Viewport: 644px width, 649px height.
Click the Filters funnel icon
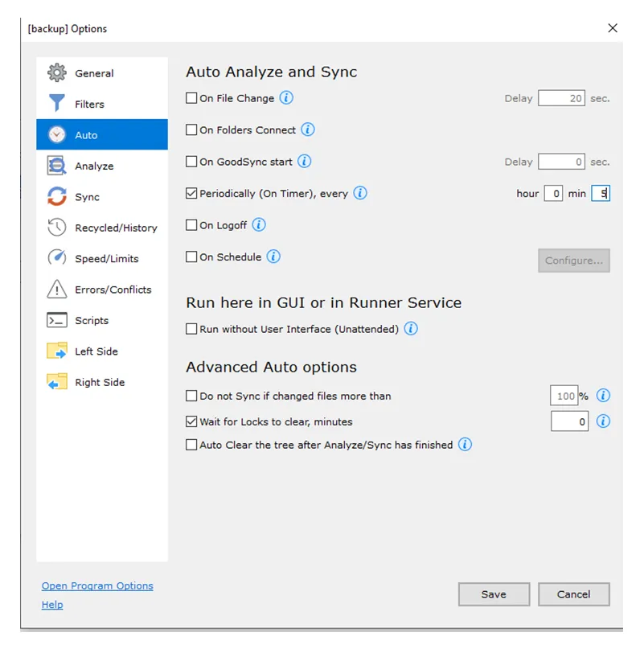coord(57,104)
